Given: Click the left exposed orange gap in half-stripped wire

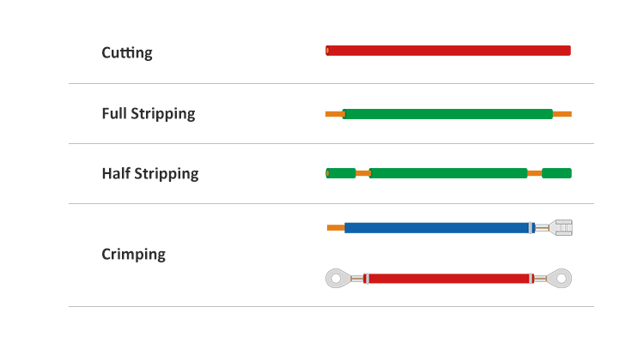Looking at the screenshot, I should [x=362, y=173].
